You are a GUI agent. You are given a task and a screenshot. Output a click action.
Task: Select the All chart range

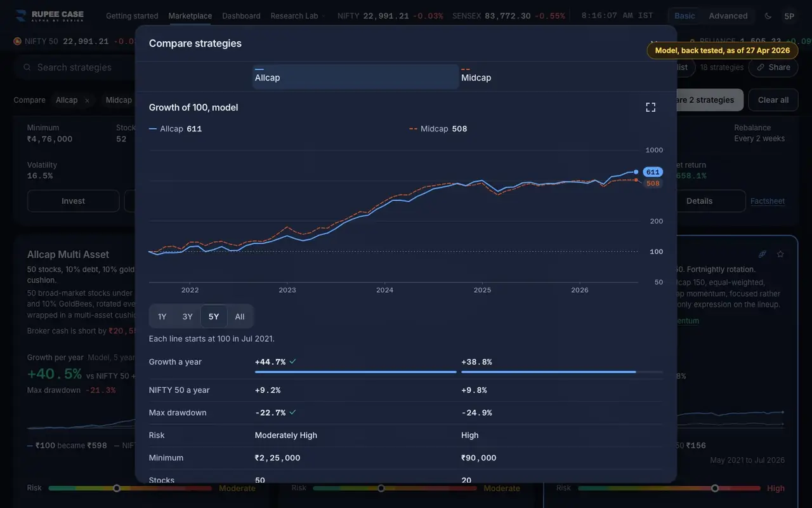(240, 316)
